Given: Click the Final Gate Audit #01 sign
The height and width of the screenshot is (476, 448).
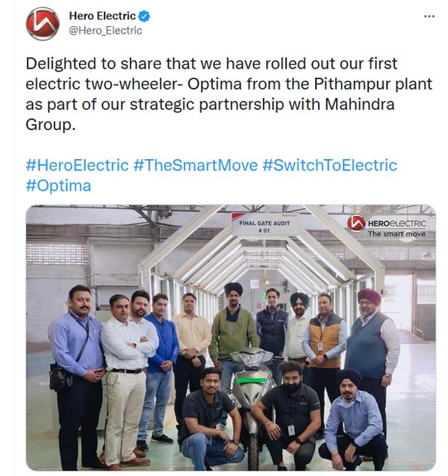Looking at the screenshot, I should pyautogui.click(x=265, y=225).
